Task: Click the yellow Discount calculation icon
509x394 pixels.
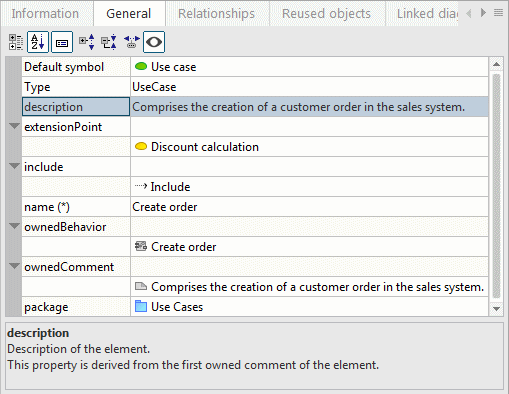Action: point(141,147)
